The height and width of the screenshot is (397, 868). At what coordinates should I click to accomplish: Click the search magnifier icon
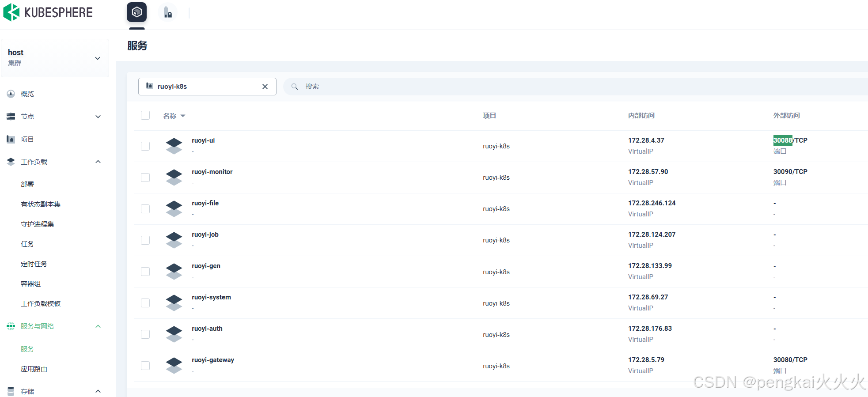[295, 87]
